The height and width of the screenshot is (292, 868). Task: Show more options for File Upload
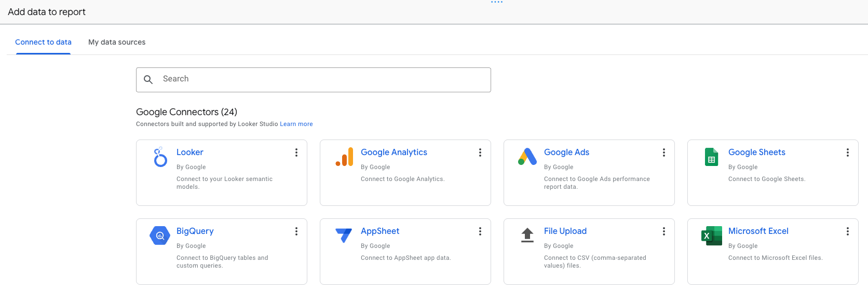pos(664,231)
